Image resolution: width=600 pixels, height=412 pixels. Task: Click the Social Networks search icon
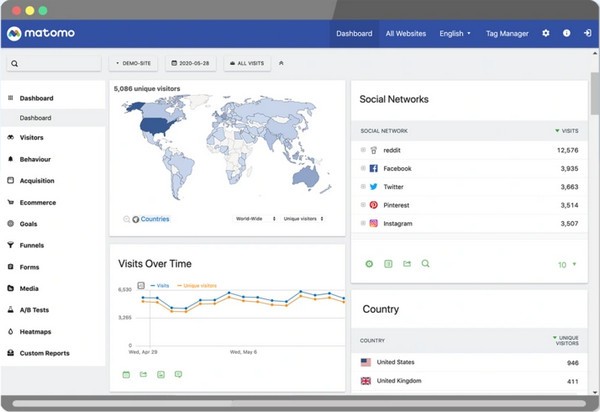(x=425, y=264)
